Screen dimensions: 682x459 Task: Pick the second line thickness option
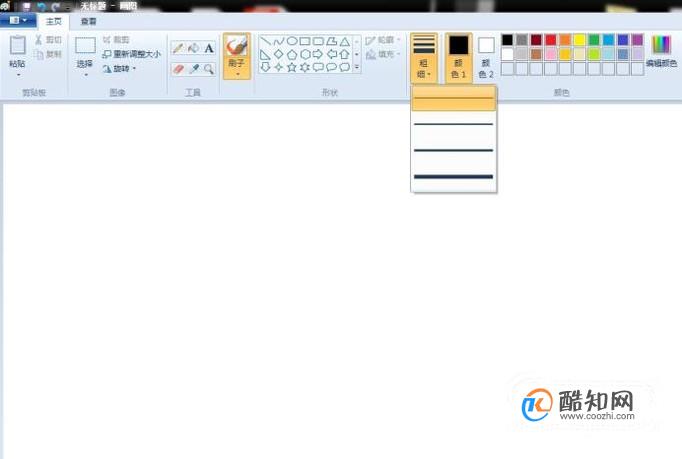point(454,124)
